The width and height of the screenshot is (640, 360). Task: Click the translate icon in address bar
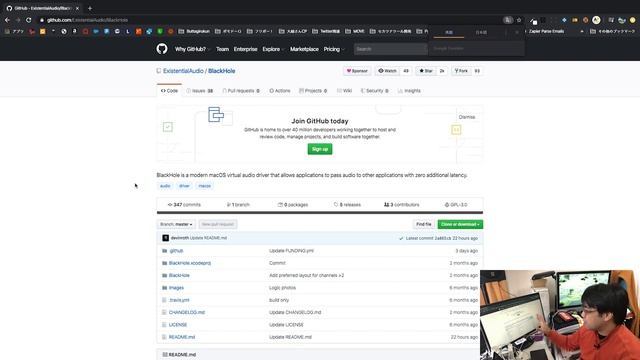[x=507, y=20]
